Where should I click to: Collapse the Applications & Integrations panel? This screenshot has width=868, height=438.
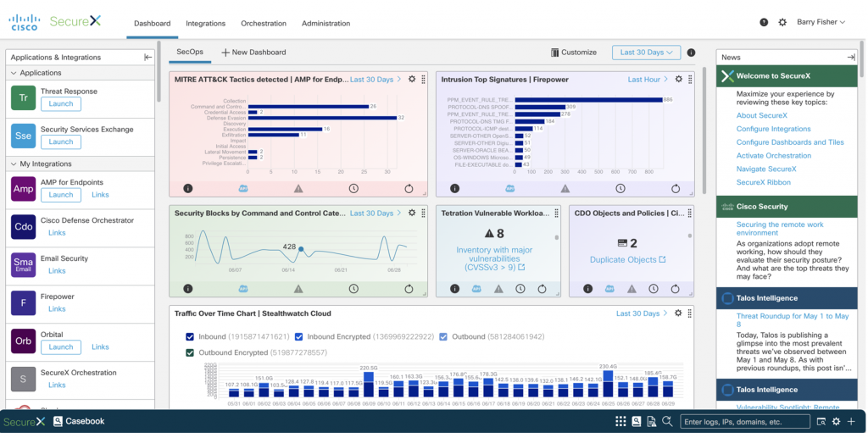[147, 58]
